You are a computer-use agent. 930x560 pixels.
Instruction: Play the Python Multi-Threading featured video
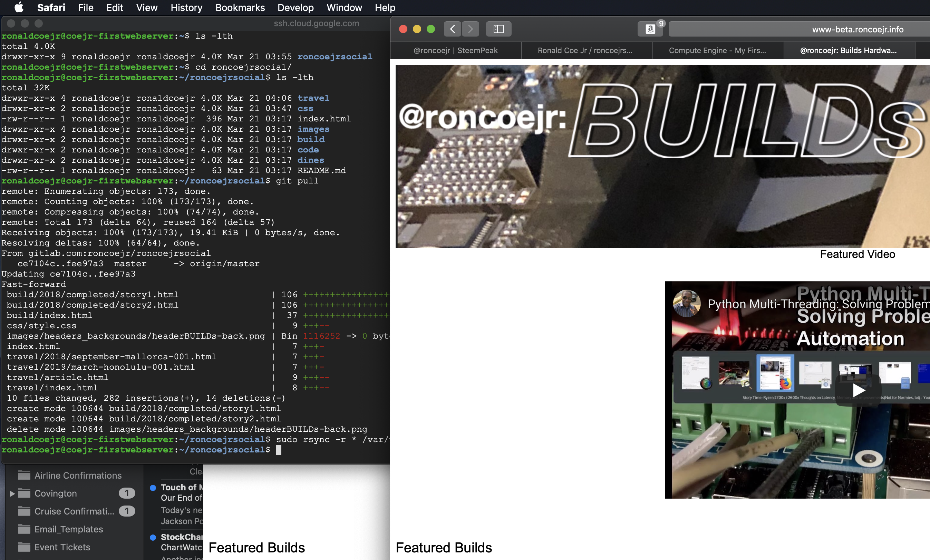(858, 390)
